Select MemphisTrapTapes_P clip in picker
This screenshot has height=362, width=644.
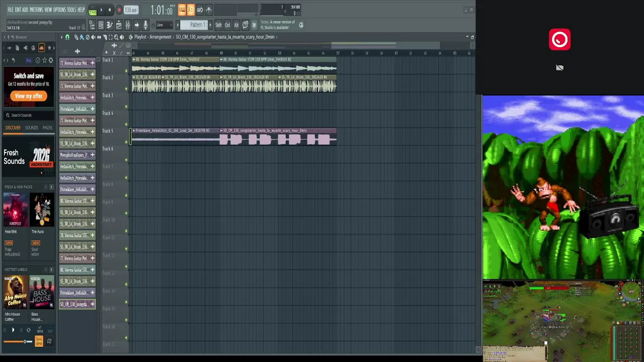77,155
